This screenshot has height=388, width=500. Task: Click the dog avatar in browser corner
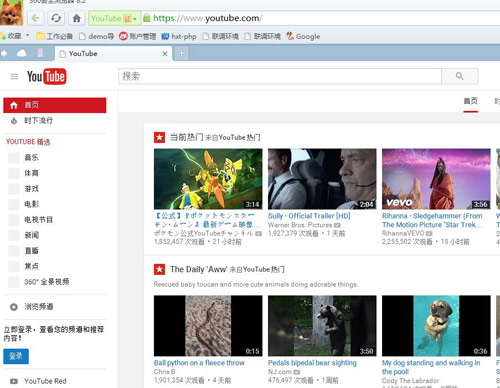12,12
